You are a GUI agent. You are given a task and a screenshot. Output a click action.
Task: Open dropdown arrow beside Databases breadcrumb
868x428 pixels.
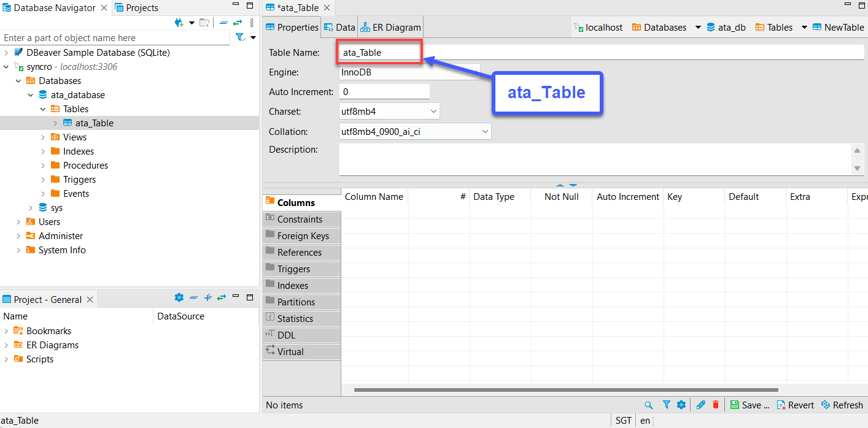tap(698, 28)
